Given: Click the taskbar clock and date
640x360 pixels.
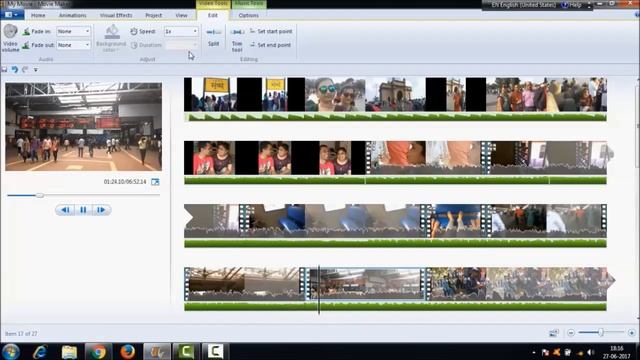Looking at the screenshot, I should pos(616,352).
